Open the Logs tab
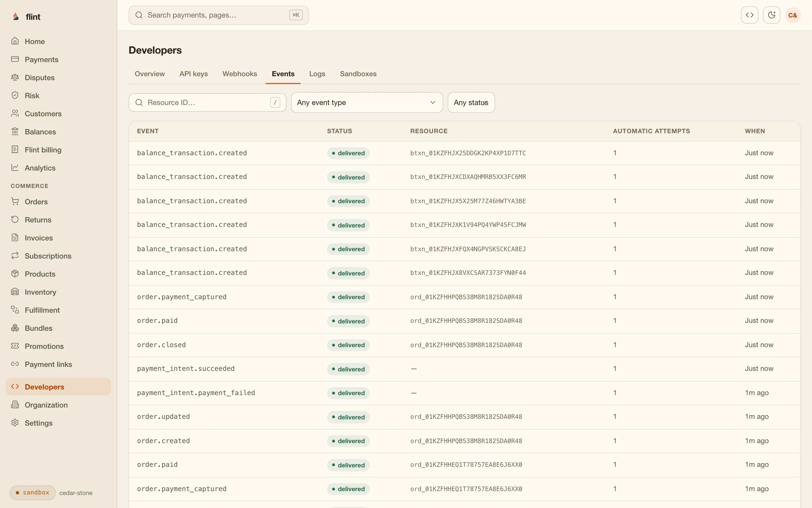 (317, 74)
